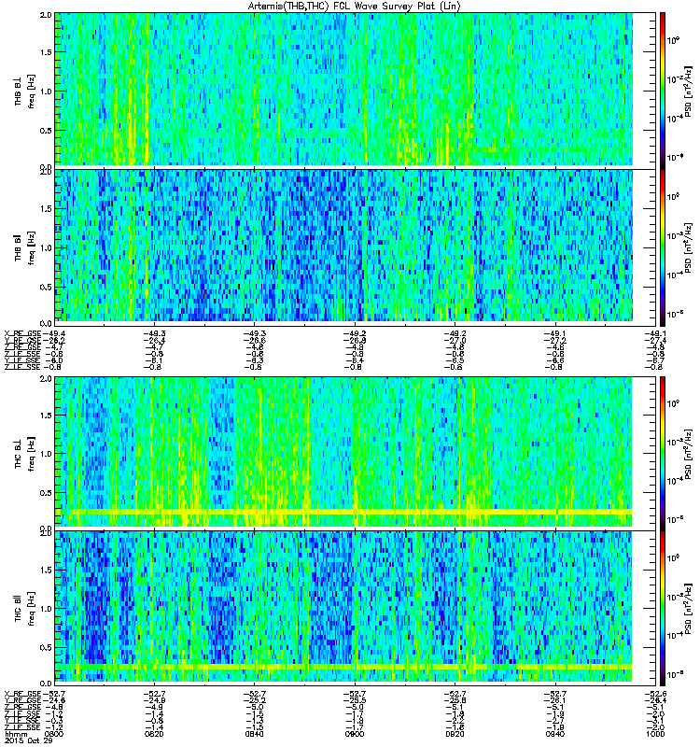Click the '0.5' frequency tick of THC B⊥ panel
Image resolution: width=700 pixels, height=747 pixels.
[46, 493]
